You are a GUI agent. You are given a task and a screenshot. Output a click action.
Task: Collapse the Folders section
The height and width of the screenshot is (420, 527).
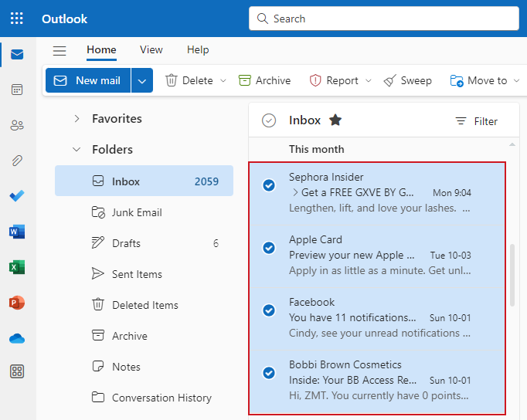(77, 150)
